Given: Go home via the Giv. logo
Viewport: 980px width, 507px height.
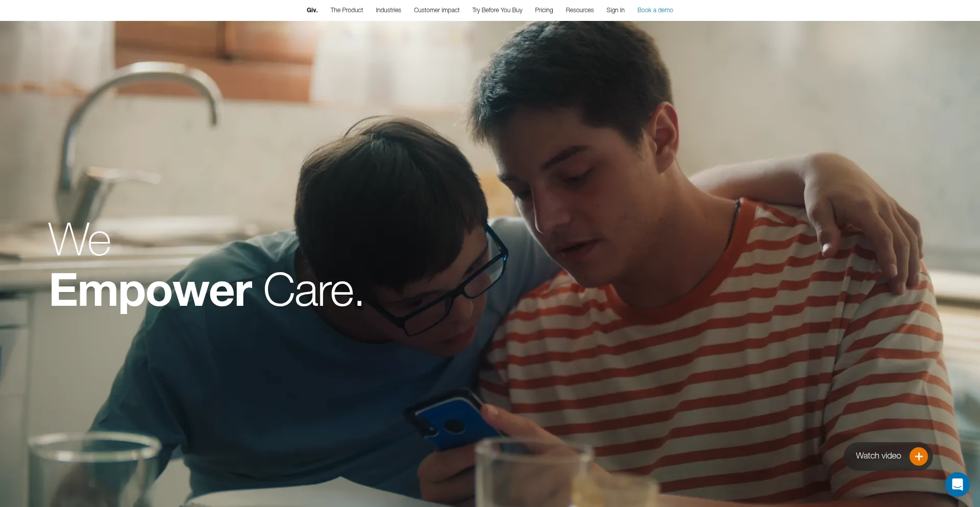Looking at the screenshot, I should [312, 10].
